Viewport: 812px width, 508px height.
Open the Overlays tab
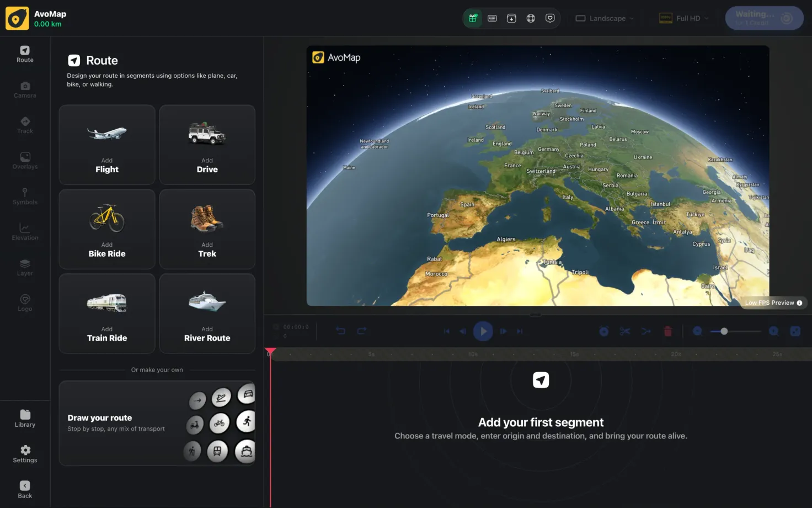pyautogui.click(x=25, y=161)
